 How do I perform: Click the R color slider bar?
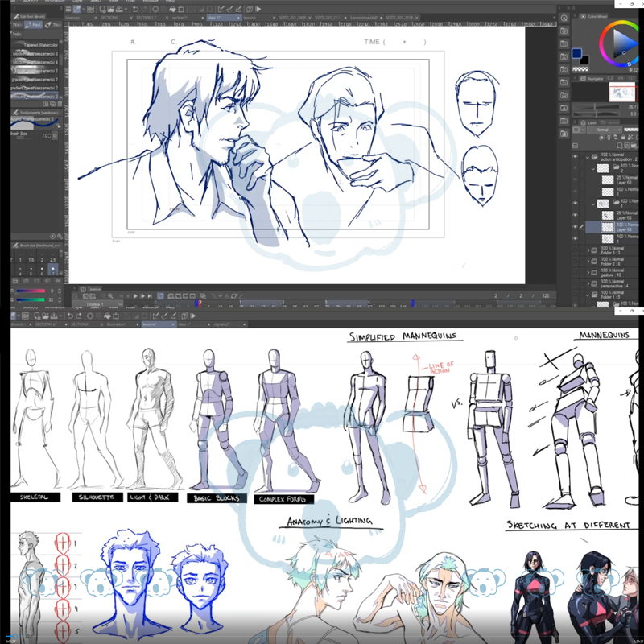coord(31,291)
